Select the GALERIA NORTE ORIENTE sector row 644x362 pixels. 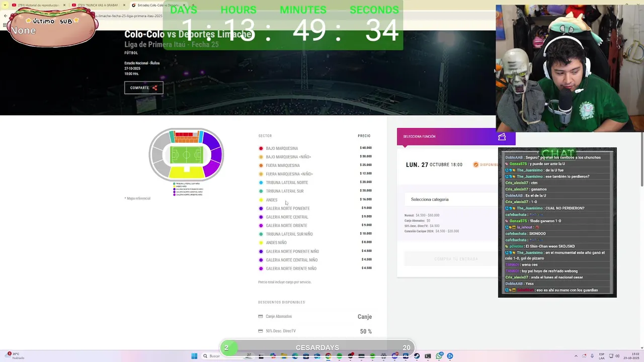(315, 226)
